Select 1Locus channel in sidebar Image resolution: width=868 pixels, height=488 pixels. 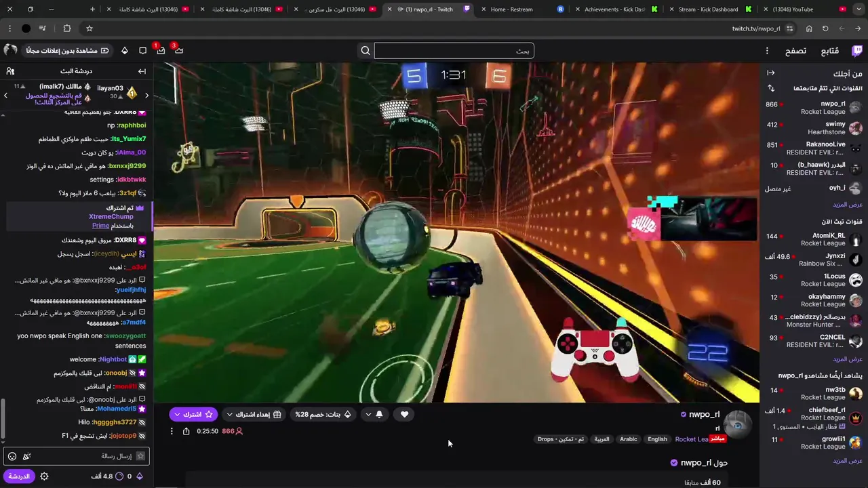[x=814, y=280]
